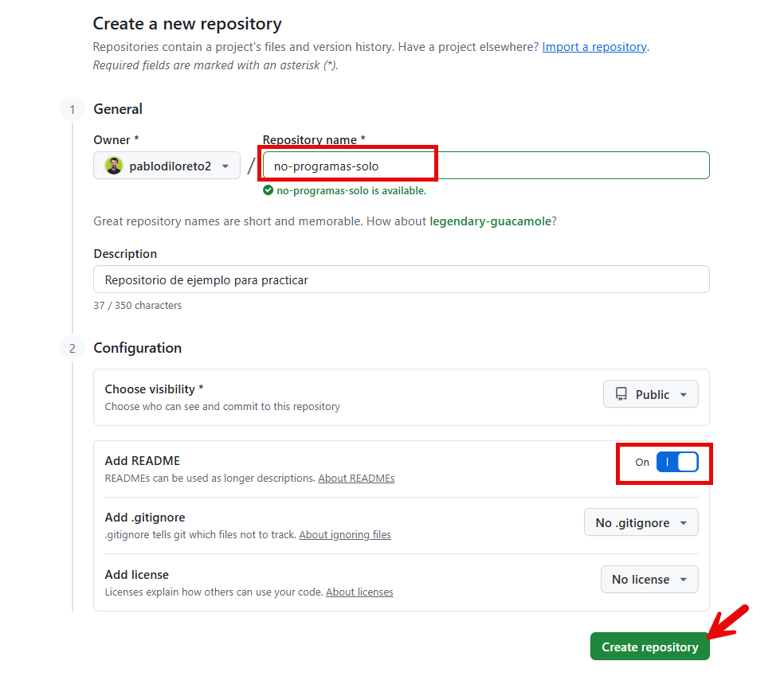Image resolution: width=784 pixels, height=676 pixels.
Task: Click the step 2 Configuration number badge
Action: [x=72, y=348]
